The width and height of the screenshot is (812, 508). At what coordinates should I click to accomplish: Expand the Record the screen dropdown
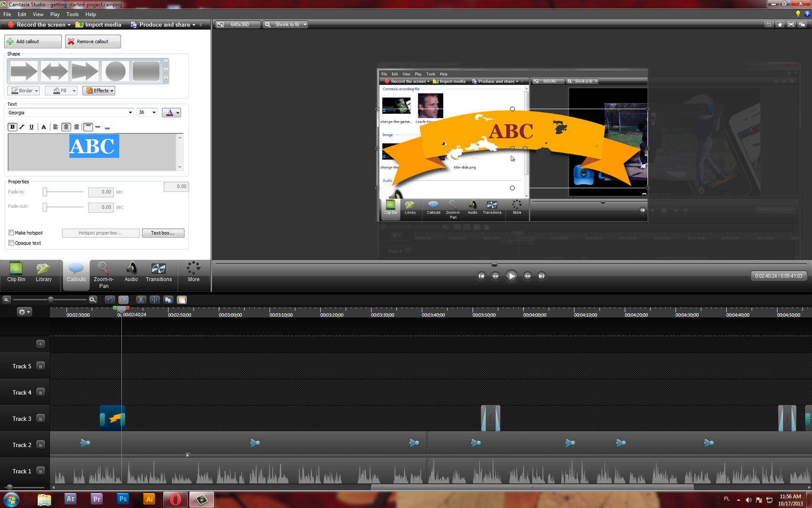(69, 25)
